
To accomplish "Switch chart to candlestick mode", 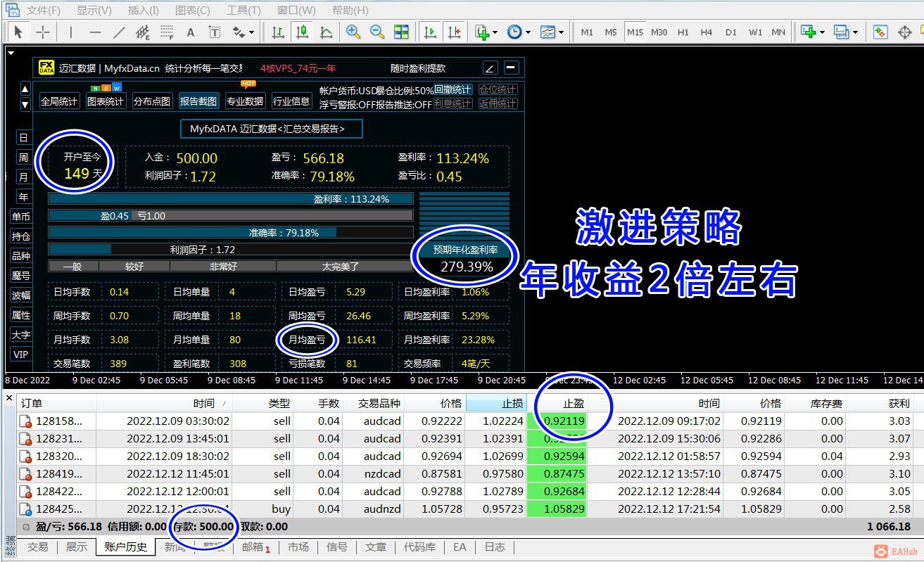I will pyautogui.click(x=302, y=32).
